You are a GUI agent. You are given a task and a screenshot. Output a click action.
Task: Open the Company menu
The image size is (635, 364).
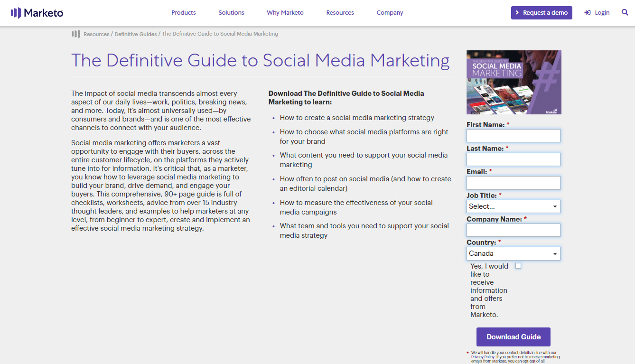pos(390,13)
